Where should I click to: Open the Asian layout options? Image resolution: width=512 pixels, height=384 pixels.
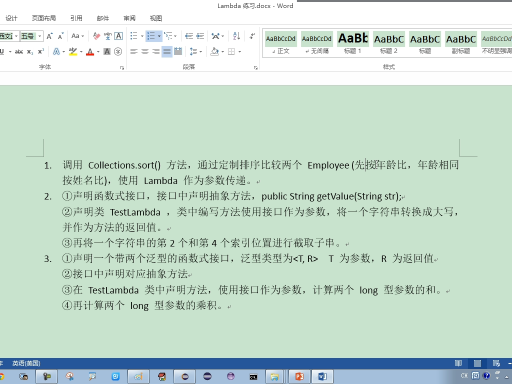(x=216, y=36)
